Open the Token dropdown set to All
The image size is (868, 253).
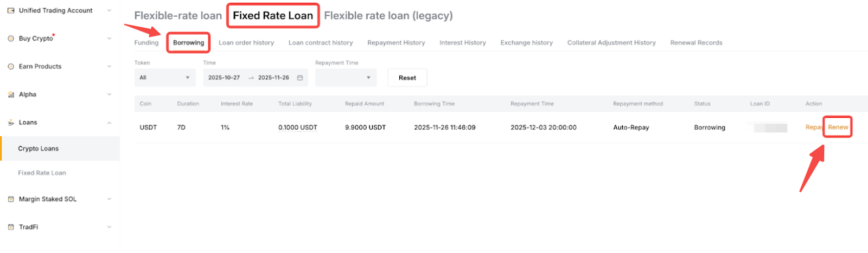click(x=165, y=78)
